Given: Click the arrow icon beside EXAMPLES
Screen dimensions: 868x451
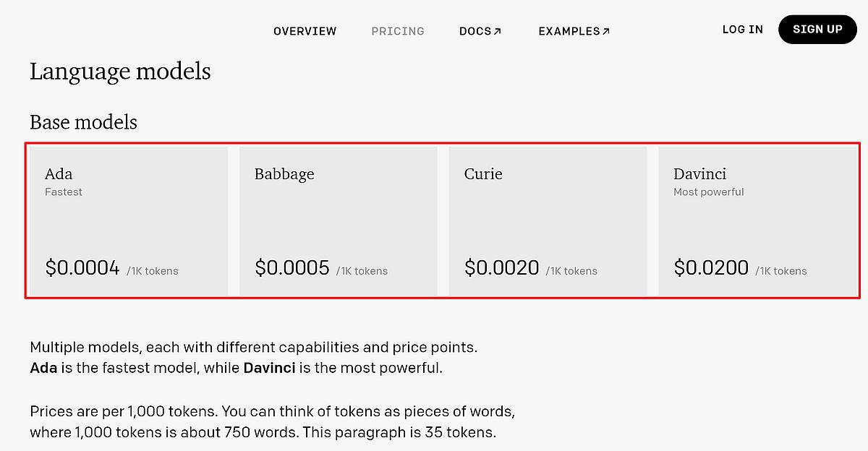Looking at the screenshot, I should pyautogui.click(x=606, y=31).
